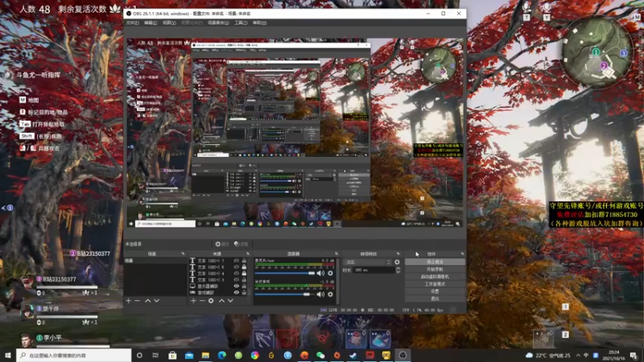Open the Edit menu in OBS
Image resolution: width=644 pixels, height=362 pixels.
coord(151,23)
